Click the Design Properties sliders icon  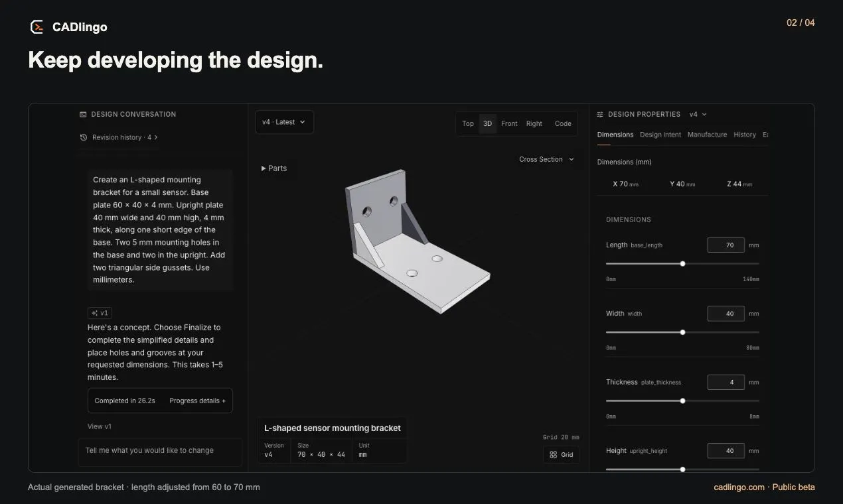point(600,114)
